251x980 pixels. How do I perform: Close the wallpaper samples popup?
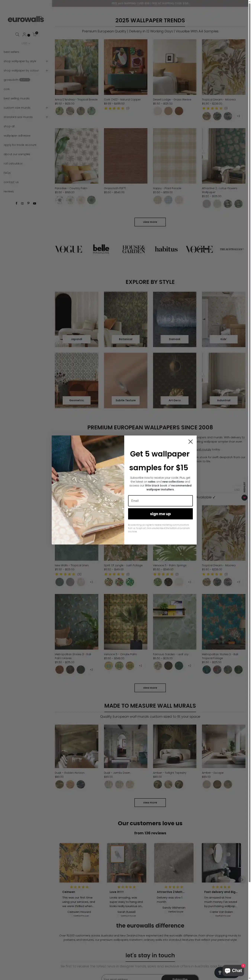tap(191, 441)
